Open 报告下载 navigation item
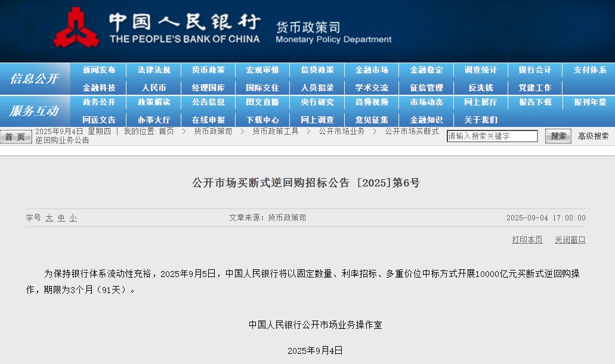Viewport: 615px width, 364px height. [x=535, y=102]
